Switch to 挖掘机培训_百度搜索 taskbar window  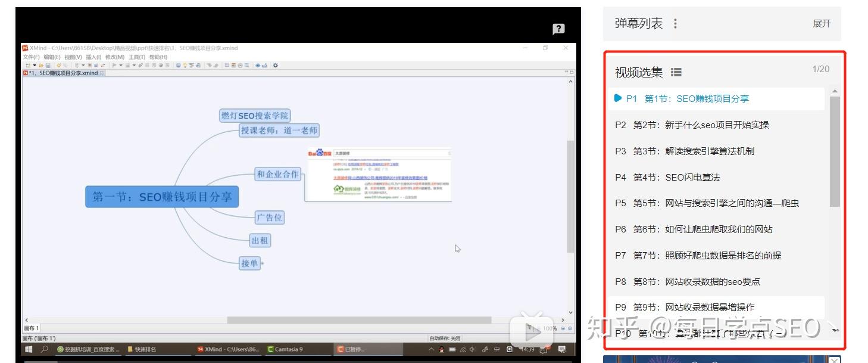tap(88, 349)
